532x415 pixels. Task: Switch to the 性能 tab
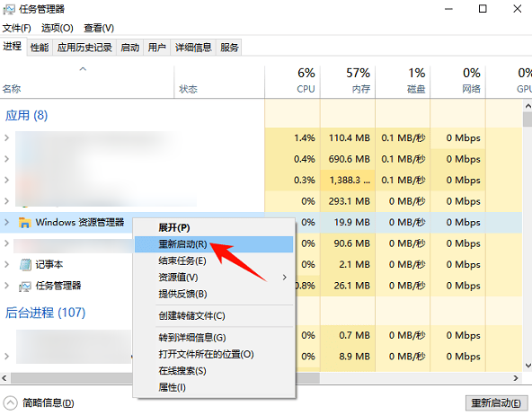40,48
